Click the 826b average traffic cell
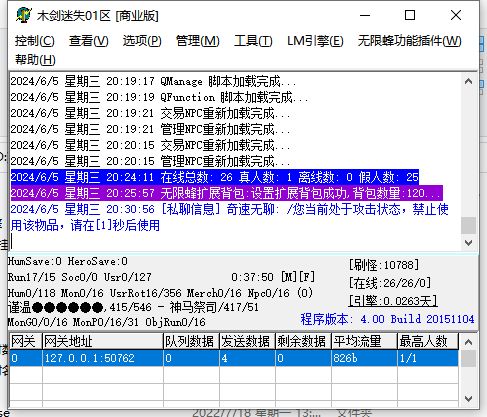The width and height of the screenshot is (487, 417). [x=364, y=358]
